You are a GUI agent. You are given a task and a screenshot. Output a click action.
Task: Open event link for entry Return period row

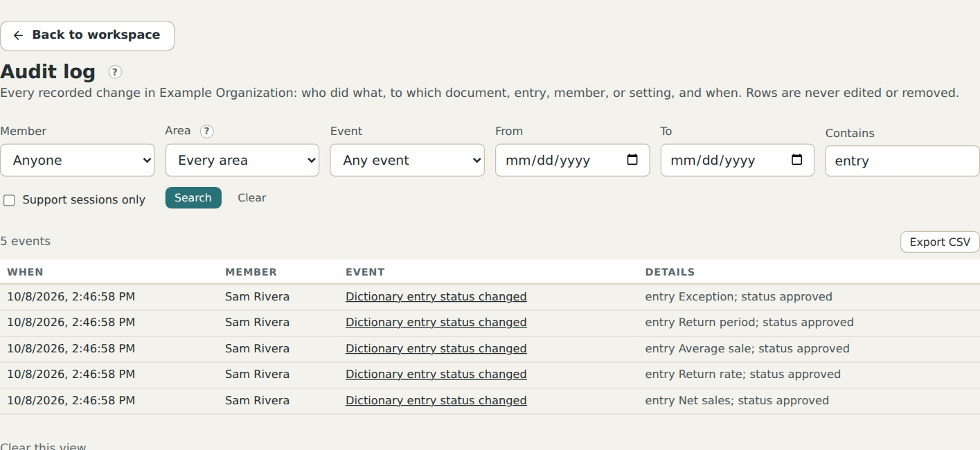coord(436,323)
